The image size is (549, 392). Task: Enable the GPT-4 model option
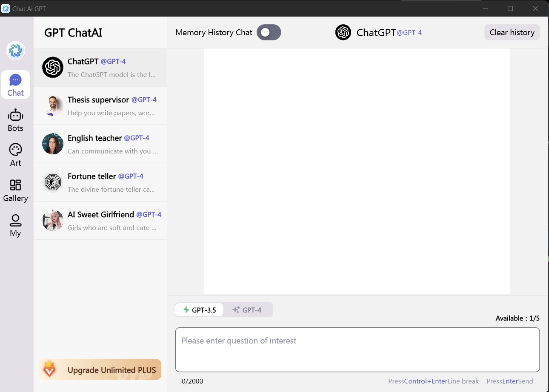click(x=249, y=310)
